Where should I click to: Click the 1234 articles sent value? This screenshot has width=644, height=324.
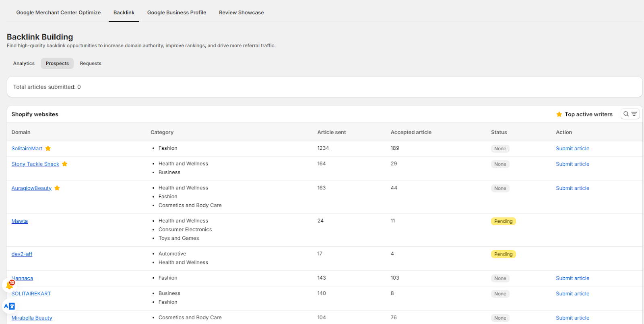(x=323, y=148)
